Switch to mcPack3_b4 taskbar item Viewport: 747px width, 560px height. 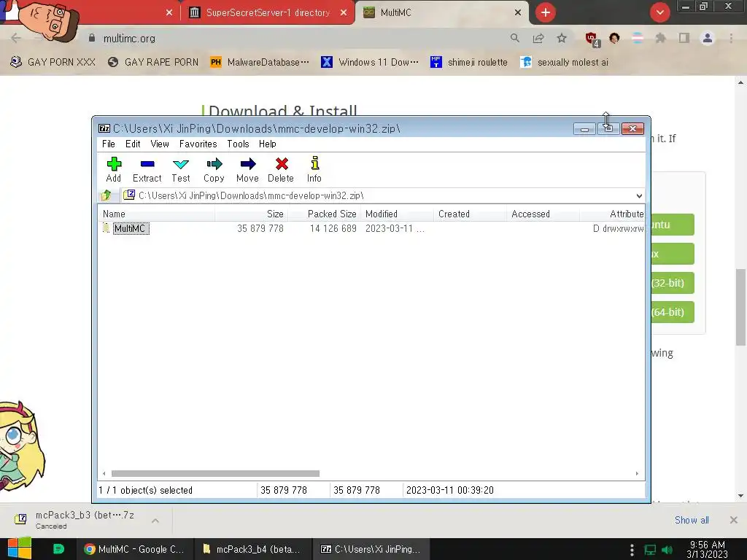[x=253, y=549]
